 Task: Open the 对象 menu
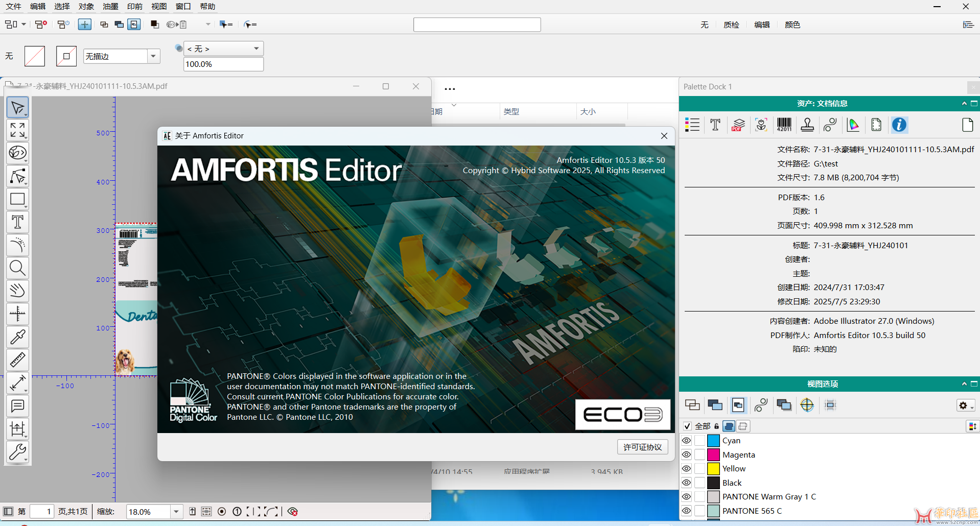[x=86, y=6]
